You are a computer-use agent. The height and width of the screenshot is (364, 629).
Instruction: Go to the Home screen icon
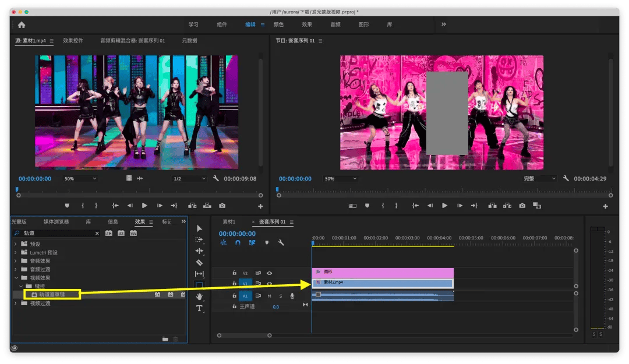[22, 25]
